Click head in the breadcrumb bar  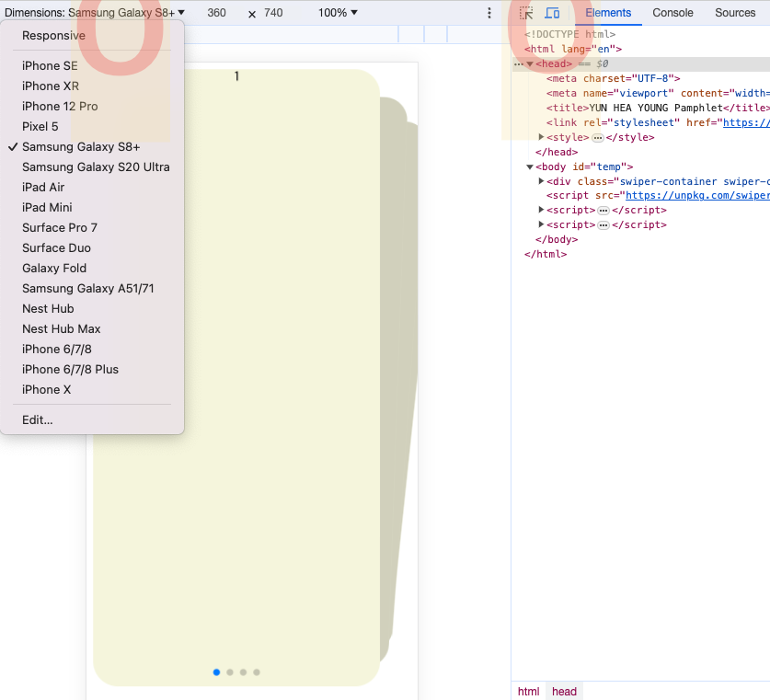tap(564, 691)
